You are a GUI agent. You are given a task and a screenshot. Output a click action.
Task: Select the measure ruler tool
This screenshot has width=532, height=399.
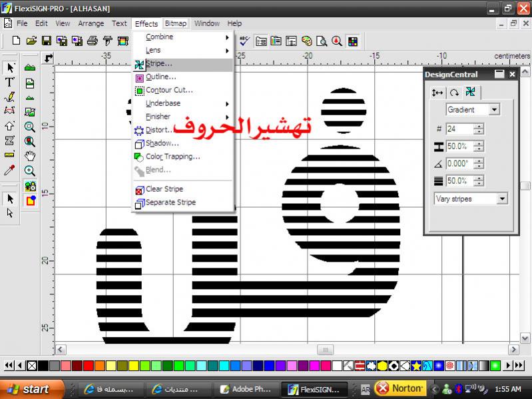click(x=10, y=155)
